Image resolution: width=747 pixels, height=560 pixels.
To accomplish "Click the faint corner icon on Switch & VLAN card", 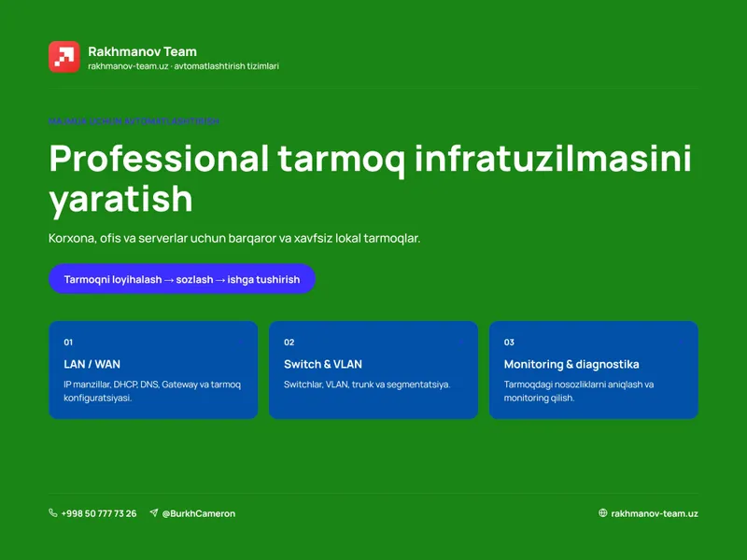I will pos(460,343).
